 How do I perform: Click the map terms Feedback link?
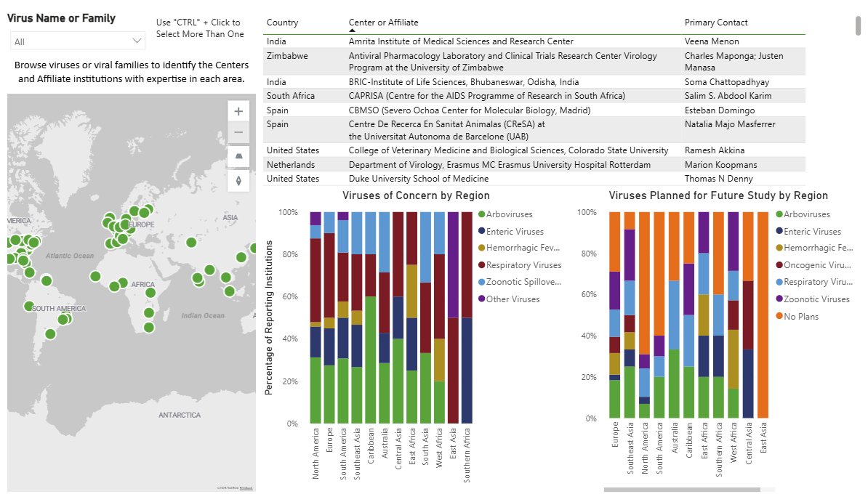[x=246, y=488]
